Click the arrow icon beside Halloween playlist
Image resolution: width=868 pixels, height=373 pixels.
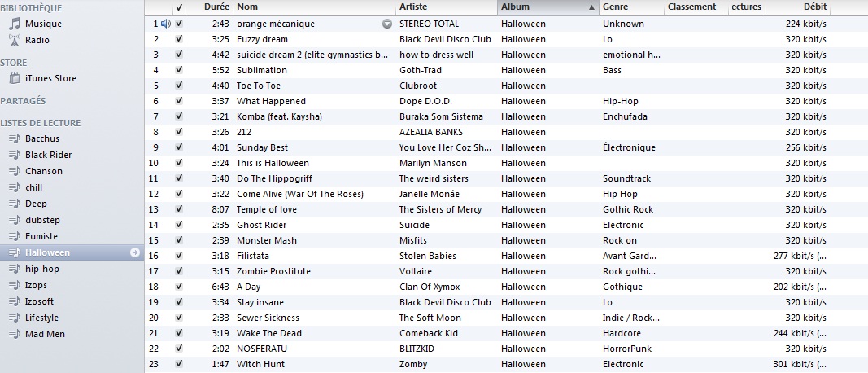pos(134,252)
